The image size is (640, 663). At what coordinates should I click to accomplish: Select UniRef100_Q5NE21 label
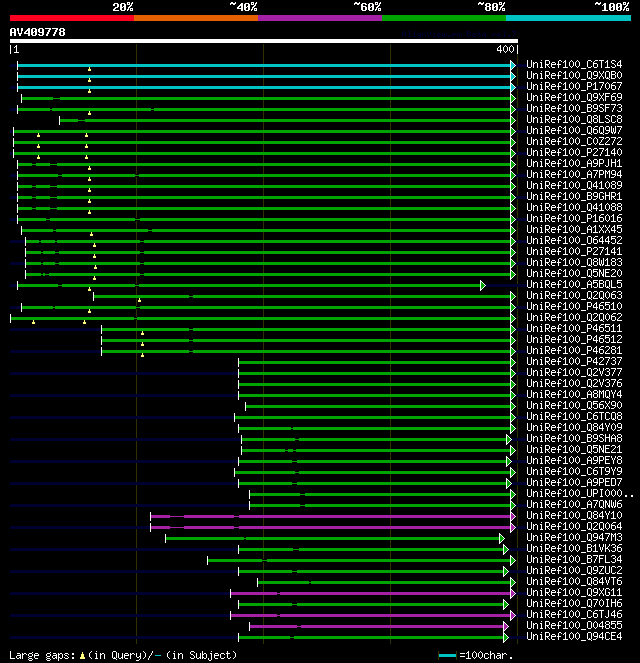coord(574,449)
